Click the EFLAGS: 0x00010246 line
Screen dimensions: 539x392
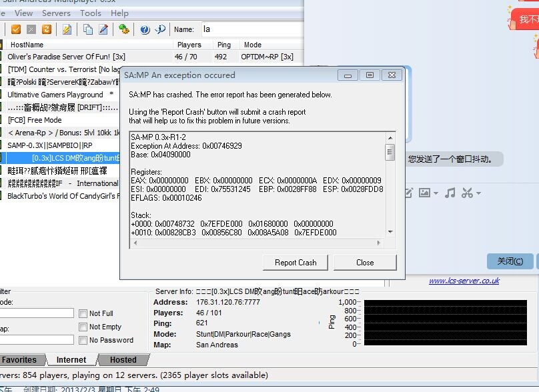point(166,198)
